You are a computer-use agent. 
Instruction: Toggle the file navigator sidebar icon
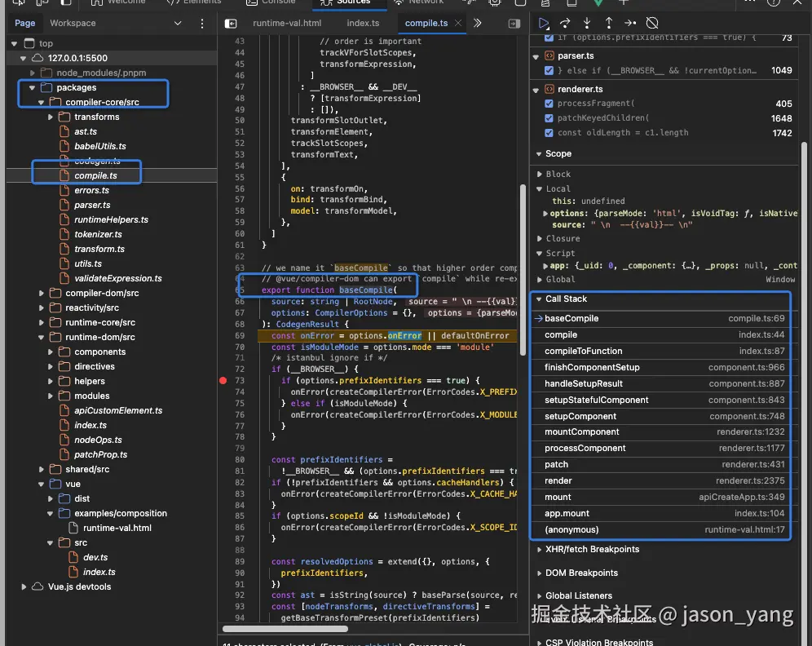pos(231,24)
